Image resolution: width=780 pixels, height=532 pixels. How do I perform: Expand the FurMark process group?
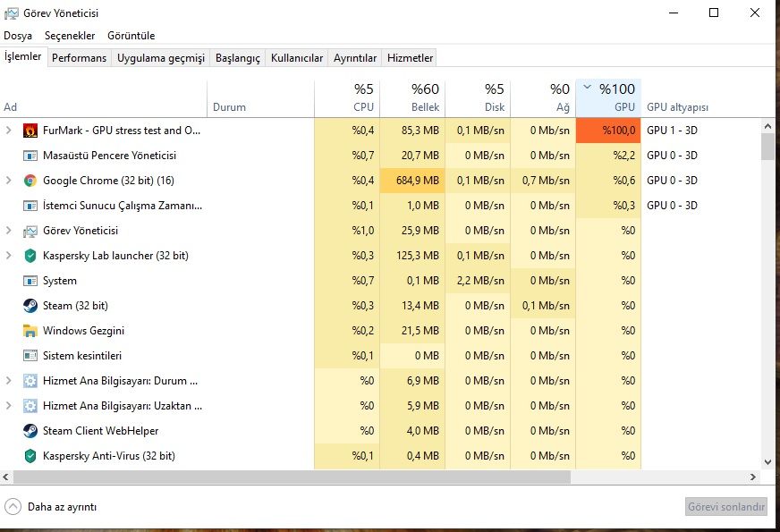point(8,131)
